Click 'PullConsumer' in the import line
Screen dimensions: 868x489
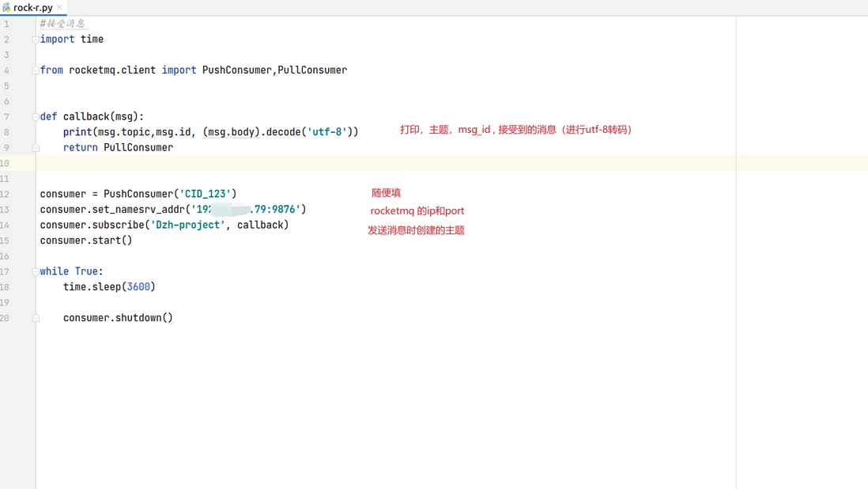[x=312, y=70]
